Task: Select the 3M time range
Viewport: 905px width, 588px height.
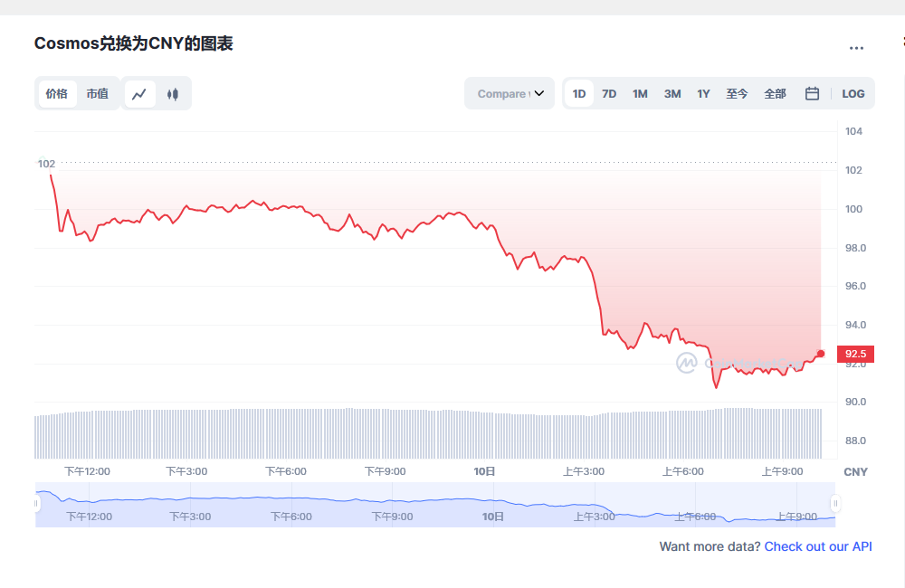Action: point(672,93)
